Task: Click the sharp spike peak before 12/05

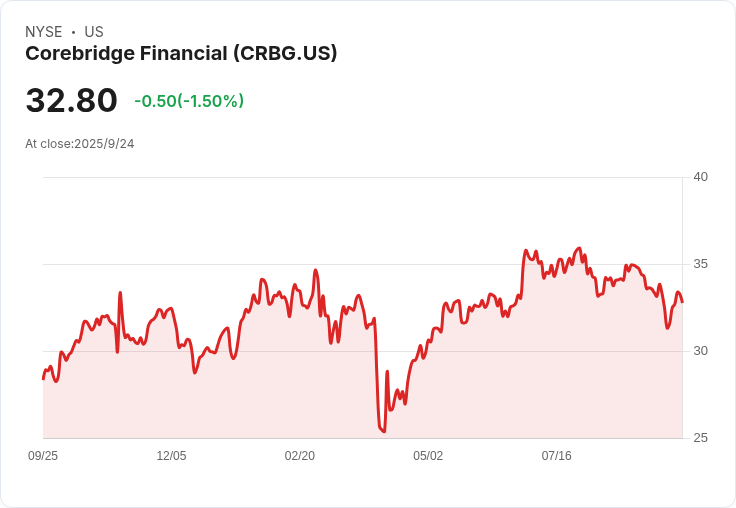Action: [120, 293]
